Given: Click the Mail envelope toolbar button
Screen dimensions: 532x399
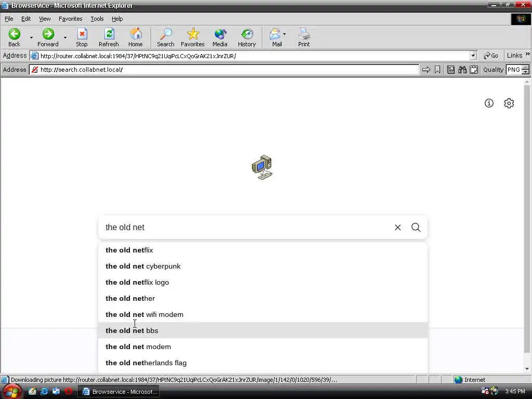Looking at the screenshot, I should 275,37.
